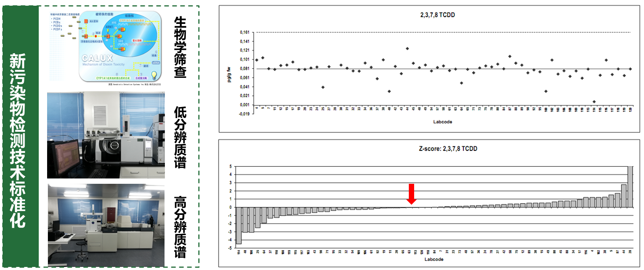Click the lowest negative bar for lab 114
644x270 pixels.
(239, 225)
